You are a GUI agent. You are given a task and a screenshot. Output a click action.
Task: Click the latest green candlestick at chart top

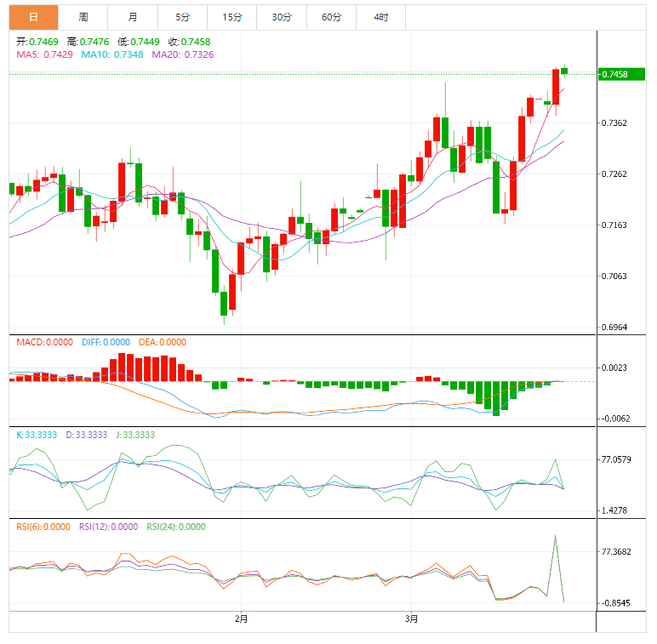click(564, 71)
